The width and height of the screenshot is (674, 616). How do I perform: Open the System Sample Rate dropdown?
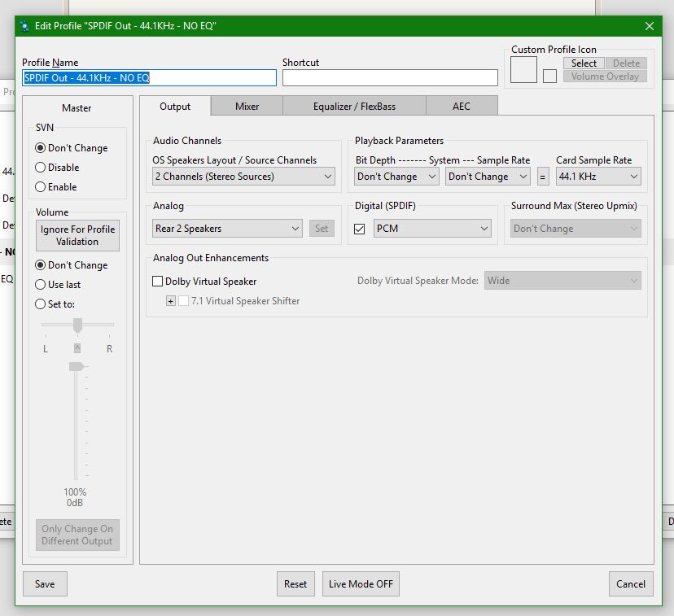point(488,177)
